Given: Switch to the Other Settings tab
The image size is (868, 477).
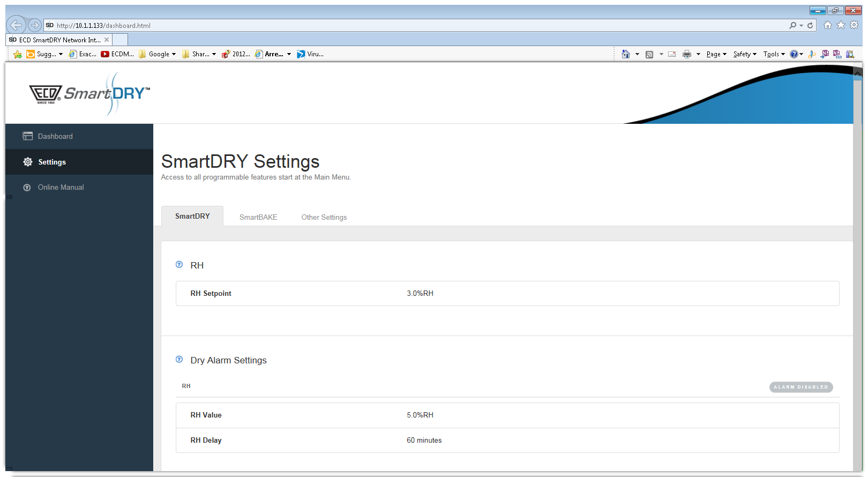Looking at the screenshot, I should coord(324,217).
